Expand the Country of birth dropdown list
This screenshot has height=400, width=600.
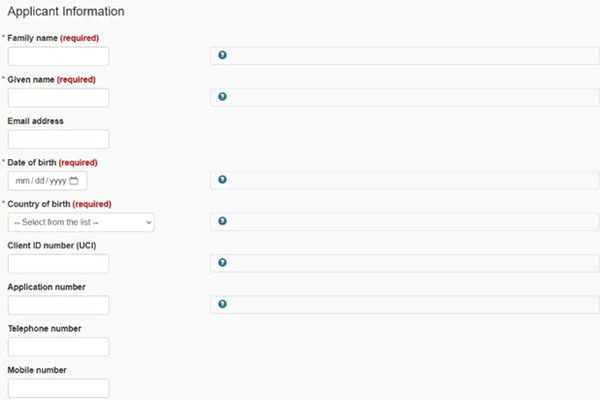[81, 222]
